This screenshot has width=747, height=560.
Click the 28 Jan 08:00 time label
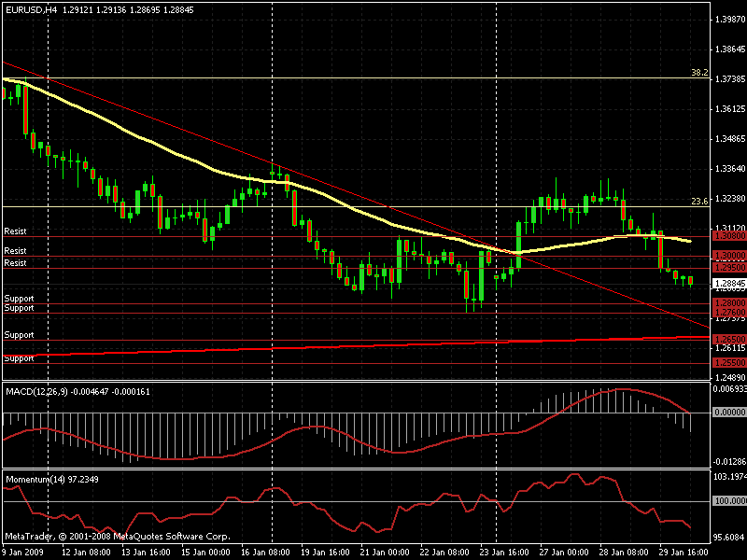tap(624, 553)
